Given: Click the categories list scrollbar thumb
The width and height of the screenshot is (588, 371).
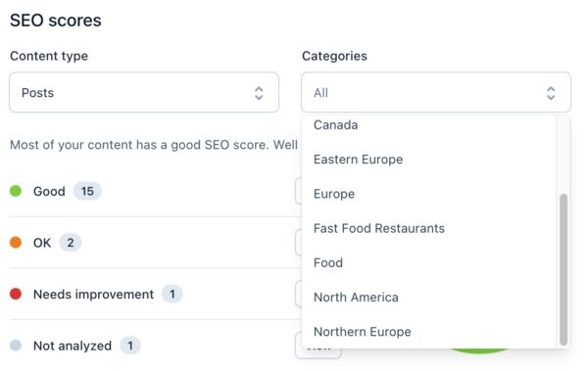Looking at the screenshot, I should 563,269.
